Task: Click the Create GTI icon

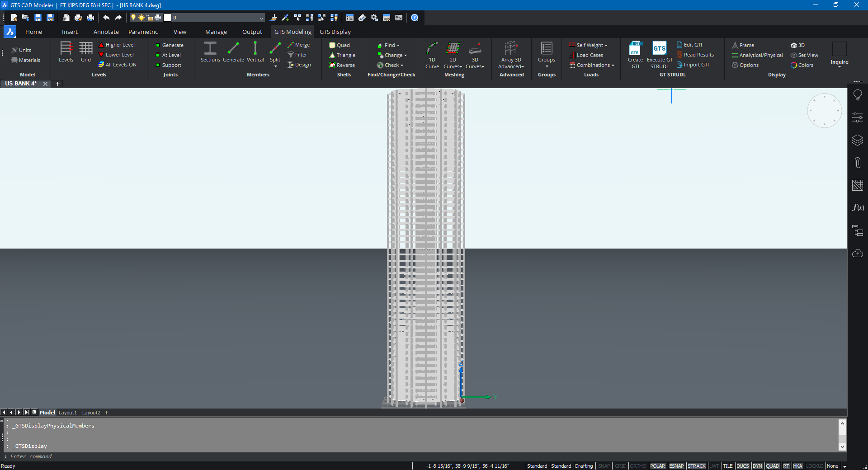Action: coord(635,49)
